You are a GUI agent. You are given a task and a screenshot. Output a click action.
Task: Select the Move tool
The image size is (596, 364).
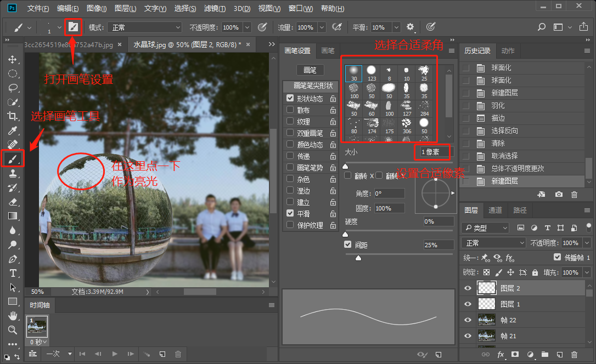[13, 60]
